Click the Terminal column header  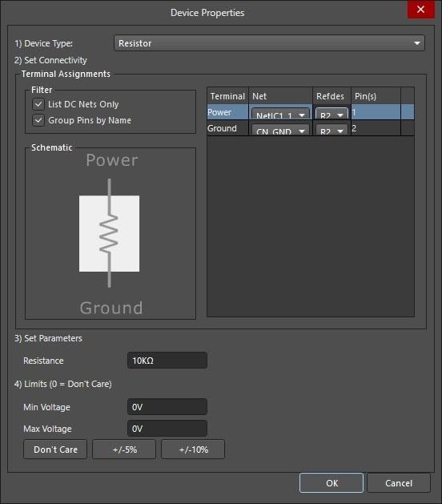(227, 96)
